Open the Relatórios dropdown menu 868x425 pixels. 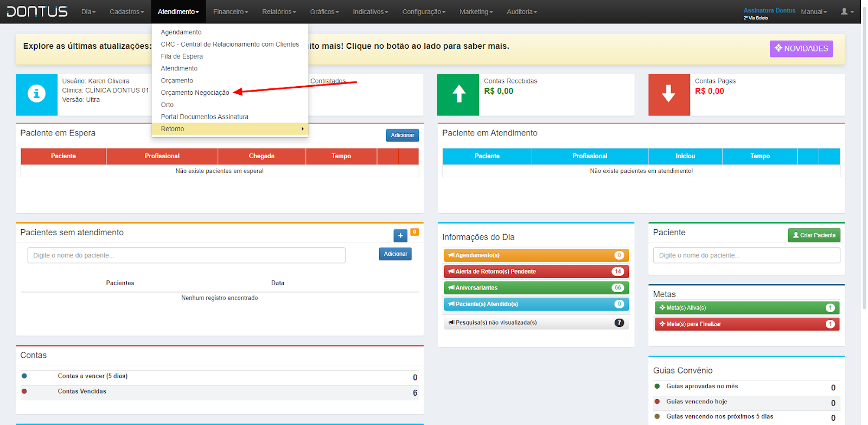point(279,11)
